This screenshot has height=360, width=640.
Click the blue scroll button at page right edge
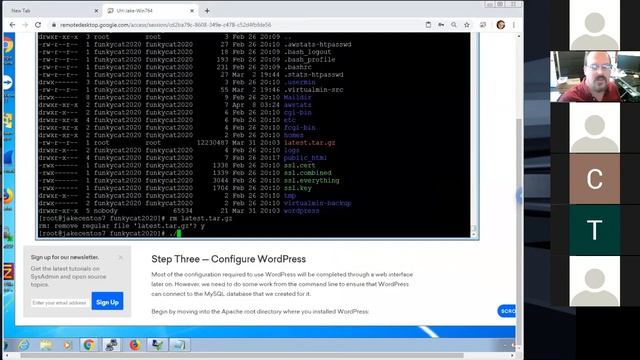507,311
